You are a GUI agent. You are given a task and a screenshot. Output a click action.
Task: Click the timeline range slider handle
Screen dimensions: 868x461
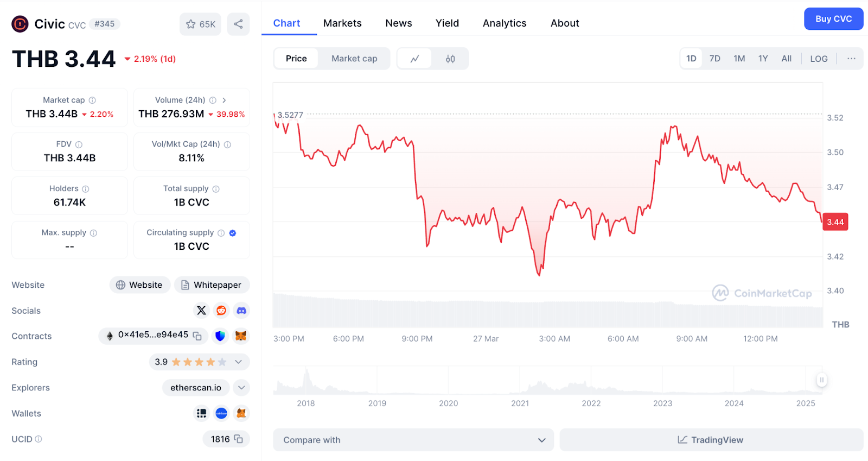click(822, 380)
